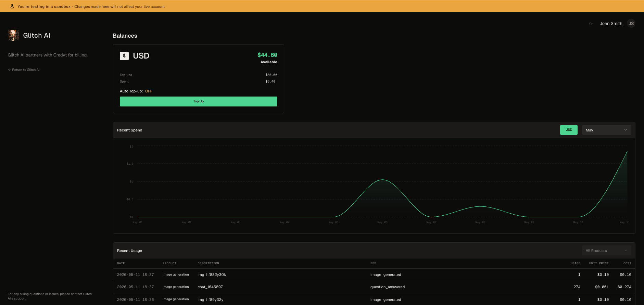
Task: Select the img_hf882y30k description cell
Action: (x=212, y=275)
